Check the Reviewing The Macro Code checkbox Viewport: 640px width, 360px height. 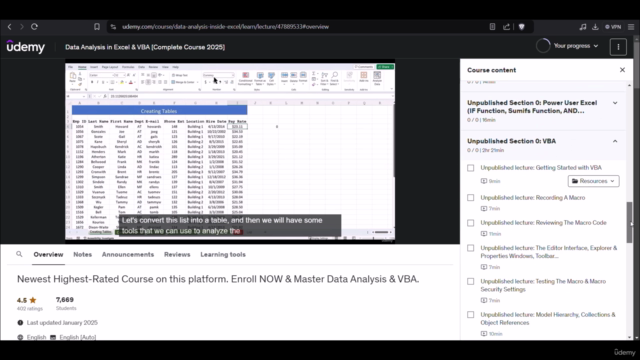471,223
